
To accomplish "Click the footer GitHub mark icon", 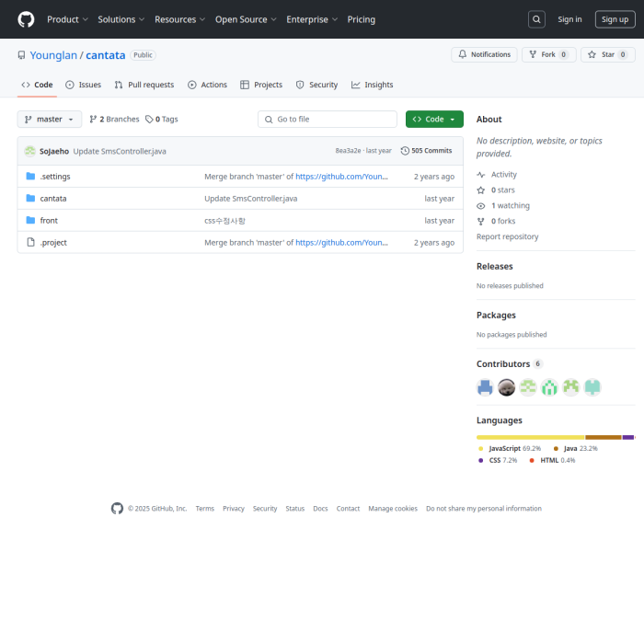I will point(117,509).
